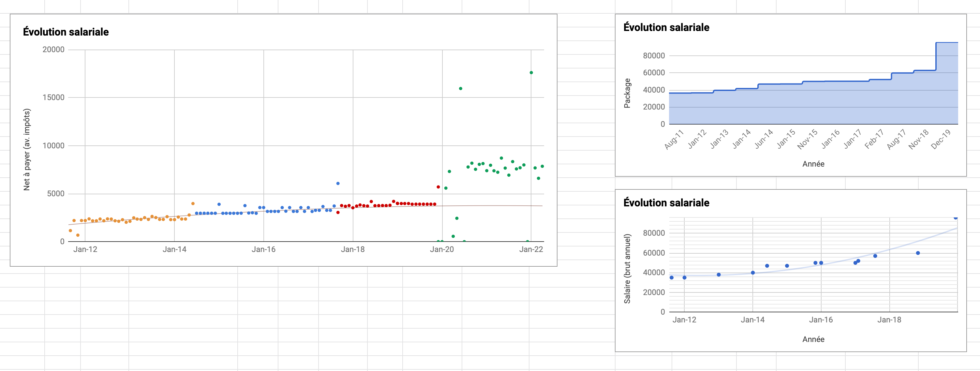Click 80000 label on the Salaire brut chart
The height and width of the screenshot is (371, 980).
[654, 233]
